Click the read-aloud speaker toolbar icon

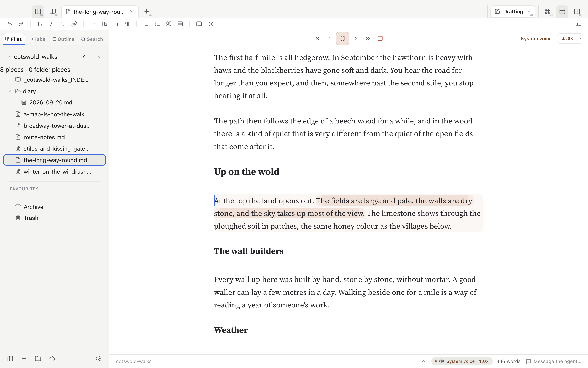[x=210, y=24]
